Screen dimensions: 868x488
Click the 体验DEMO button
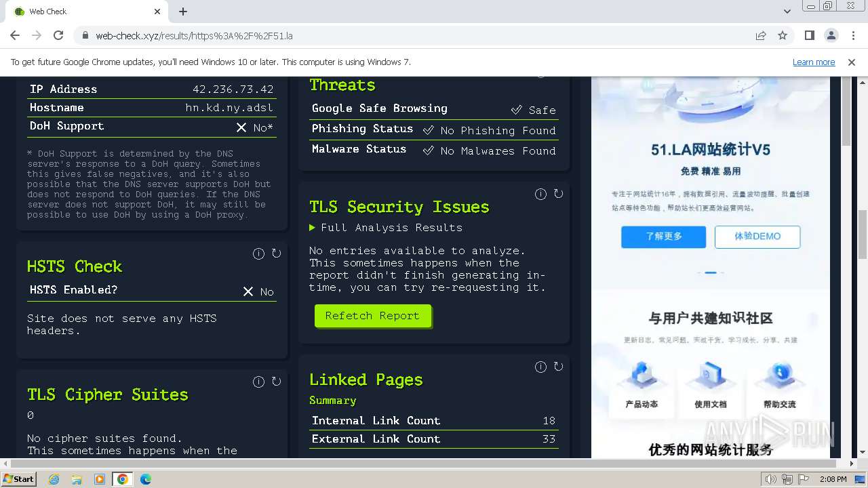(x=757, y=237)
